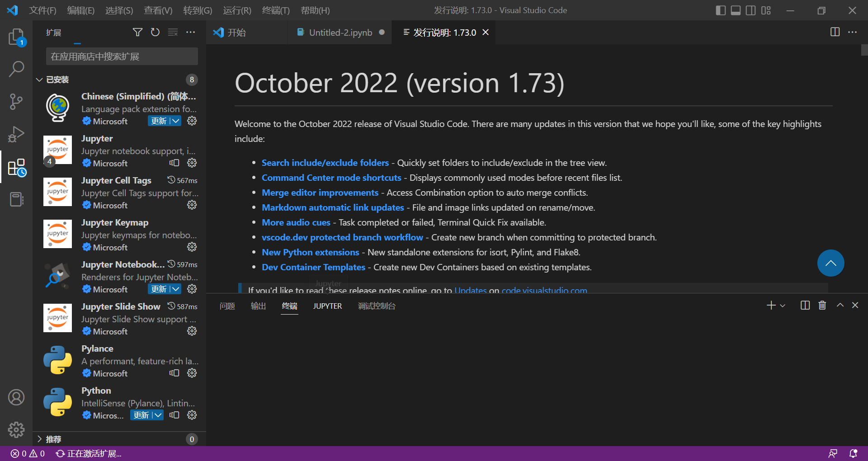Switch to the JUPYTER panel tab
868x461 pixels.
click(327, 306)
